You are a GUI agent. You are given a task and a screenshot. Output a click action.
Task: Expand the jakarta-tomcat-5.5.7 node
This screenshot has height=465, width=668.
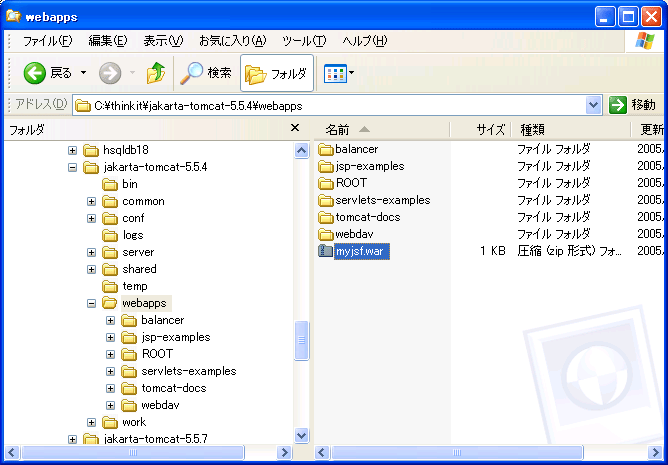[x=72, y=439]
